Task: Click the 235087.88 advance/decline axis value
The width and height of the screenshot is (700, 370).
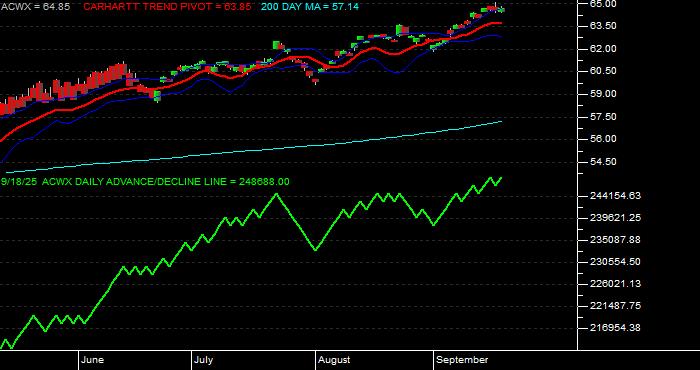Action: [x=616, y=240]
